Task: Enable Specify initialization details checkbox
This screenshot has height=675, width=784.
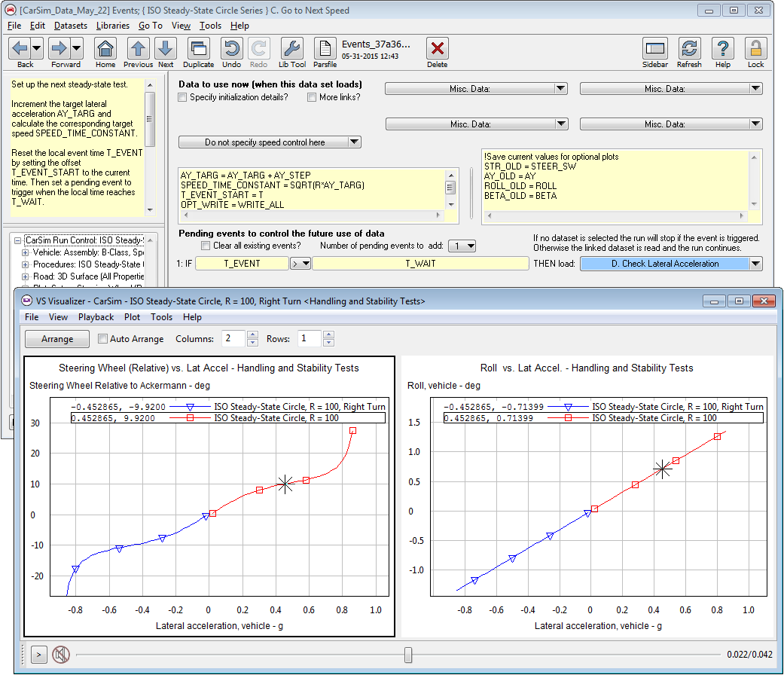Action: tap(182, 97)
